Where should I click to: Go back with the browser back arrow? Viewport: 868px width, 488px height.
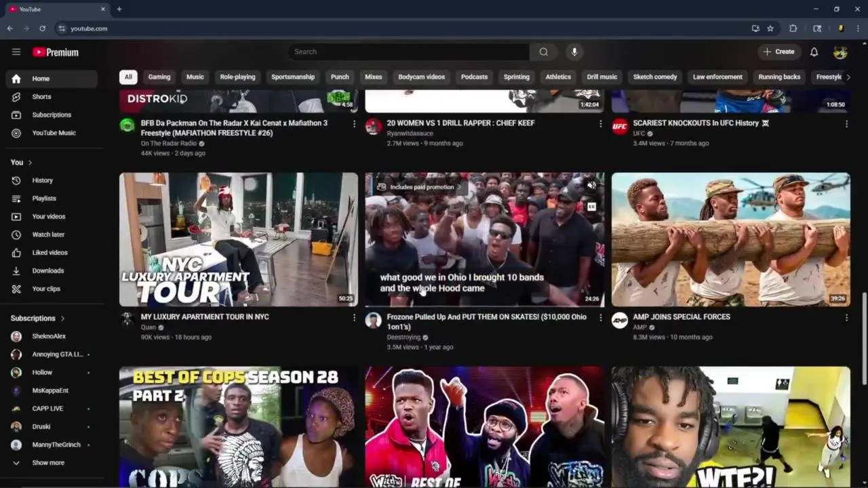9,28
